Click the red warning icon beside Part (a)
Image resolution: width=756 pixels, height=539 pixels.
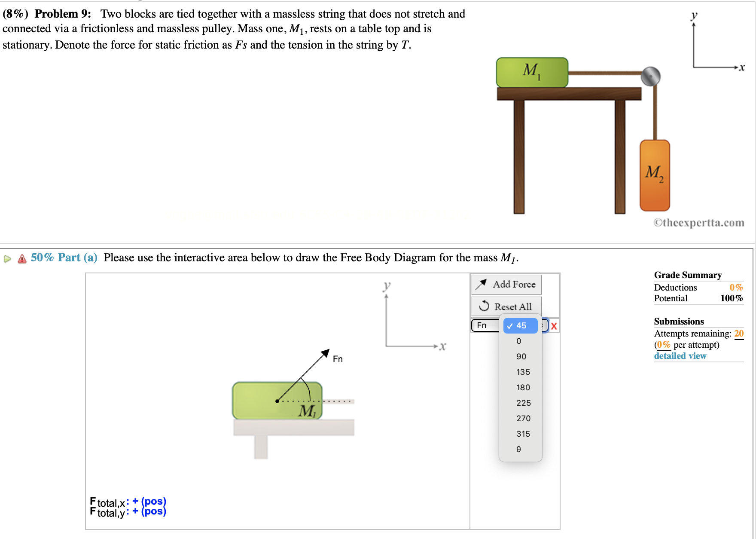(22, 258)
